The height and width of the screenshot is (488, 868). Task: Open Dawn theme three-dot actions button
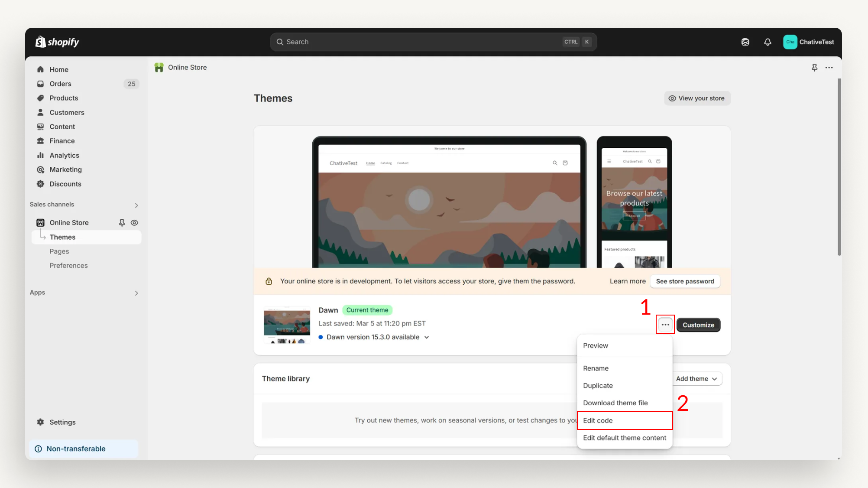(665, 325)
